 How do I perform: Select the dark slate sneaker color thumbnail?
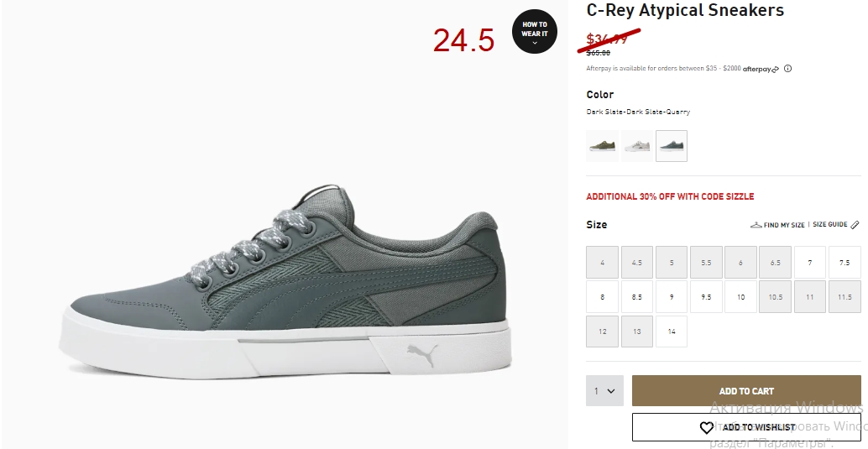(672, 146)
